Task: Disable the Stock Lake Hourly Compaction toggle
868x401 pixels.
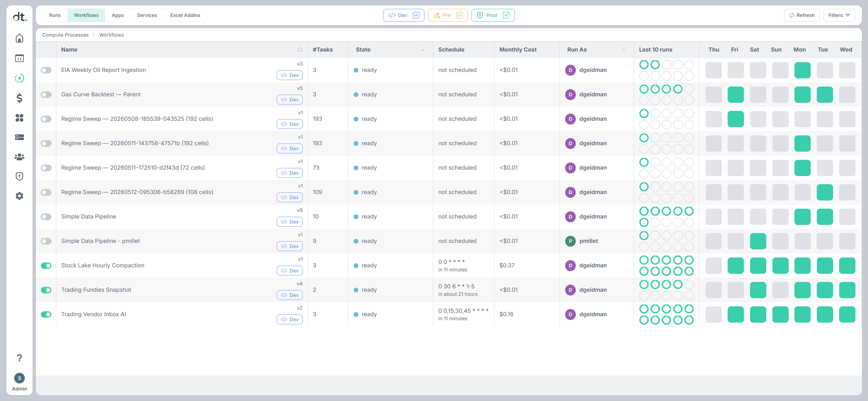Action: click(x=46, y=266)
